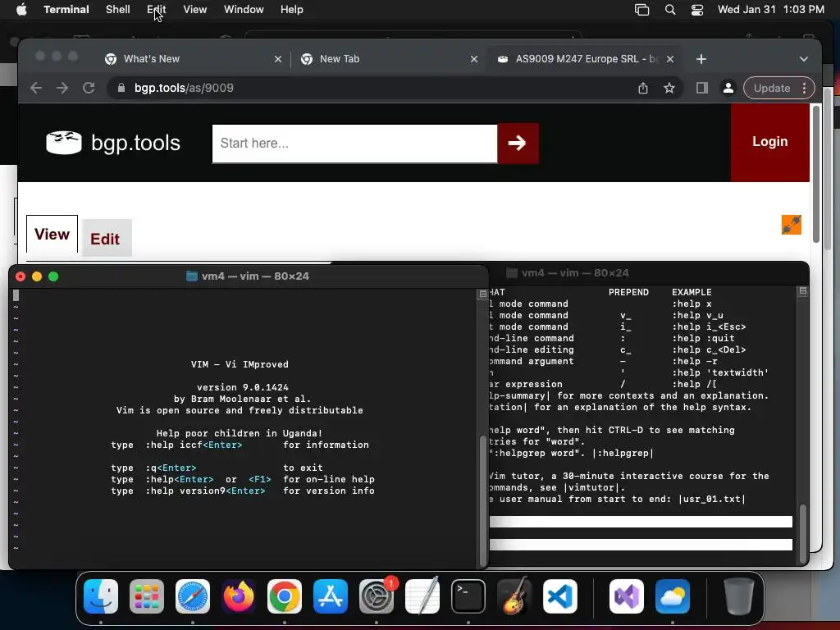
Task: Show the date and time panel
Action: tap(771, 10)
